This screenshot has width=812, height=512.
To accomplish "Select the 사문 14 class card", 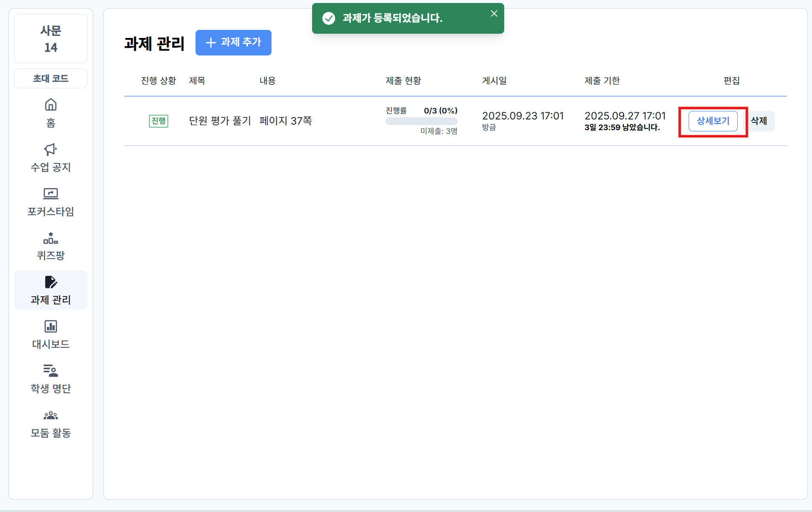I will (x=51, y=39).
